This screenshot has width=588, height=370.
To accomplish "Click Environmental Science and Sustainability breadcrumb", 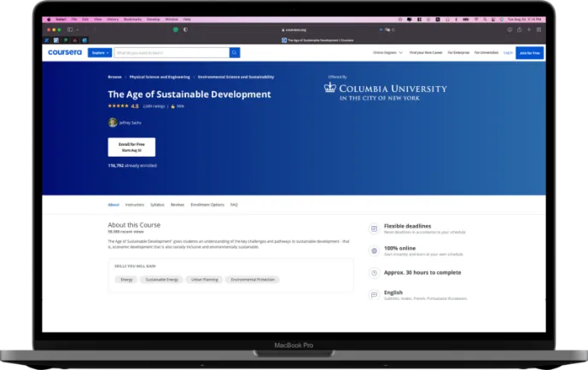I will coord(236,77).
